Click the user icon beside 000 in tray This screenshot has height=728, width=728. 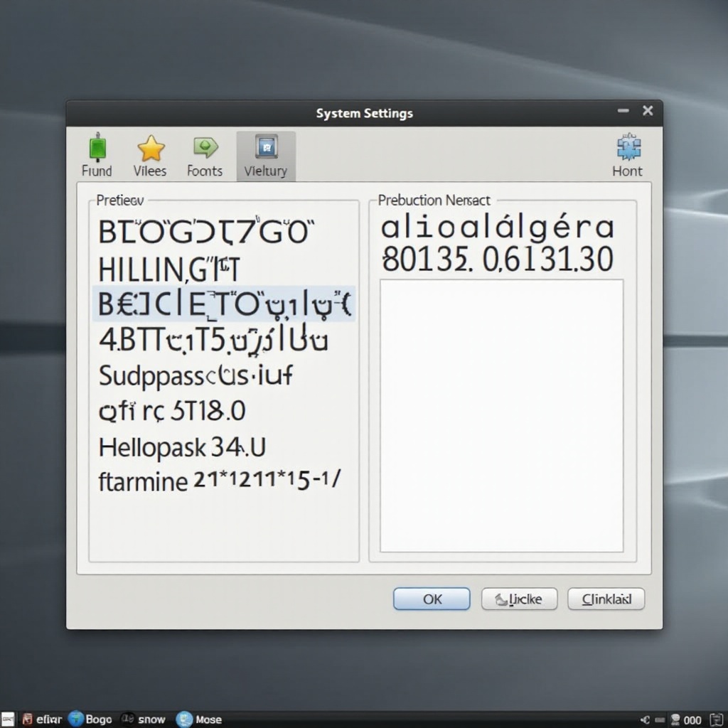675,720
